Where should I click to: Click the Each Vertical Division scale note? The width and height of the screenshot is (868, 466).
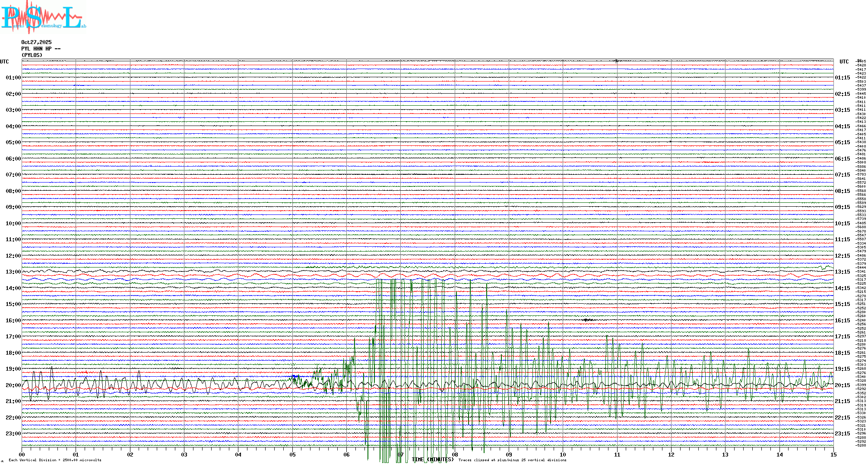55,460
